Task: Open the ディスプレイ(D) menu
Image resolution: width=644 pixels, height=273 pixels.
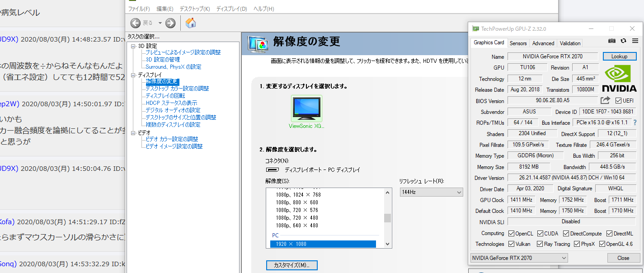Action: pyautogui.click(x=232, y=9)
